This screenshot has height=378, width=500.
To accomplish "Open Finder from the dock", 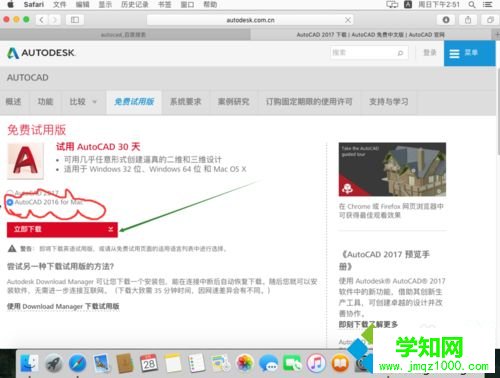I will (29, 363).
